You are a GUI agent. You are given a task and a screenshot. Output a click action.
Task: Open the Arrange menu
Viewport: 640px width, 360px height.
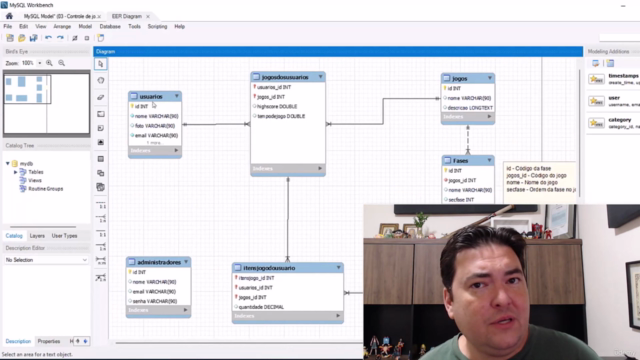coord(62,27)
